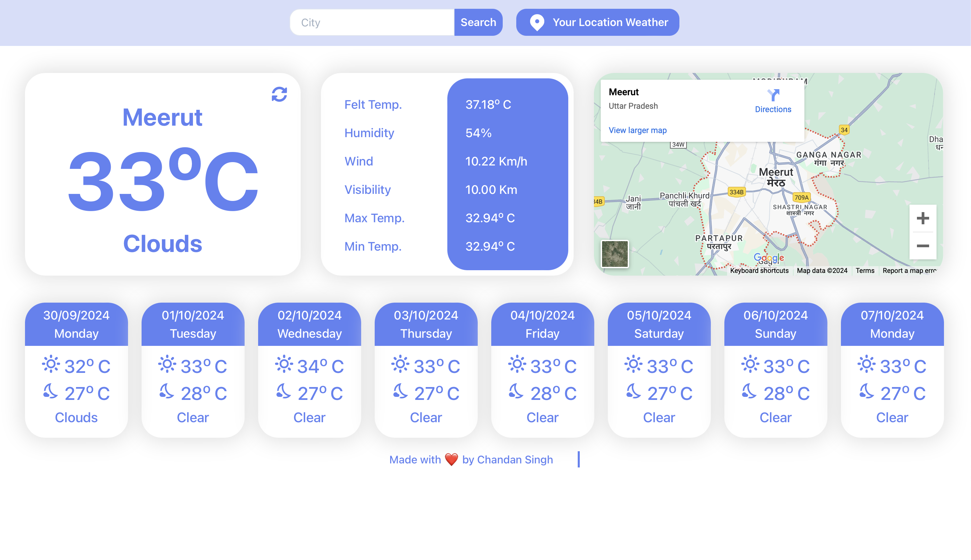Click the Wind label
971x560 pixels.
coord(358,161)
